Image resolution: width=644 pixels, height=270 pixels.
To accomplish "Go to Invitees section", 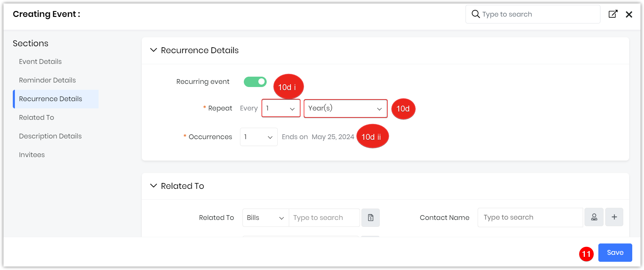I will [32, 155].
